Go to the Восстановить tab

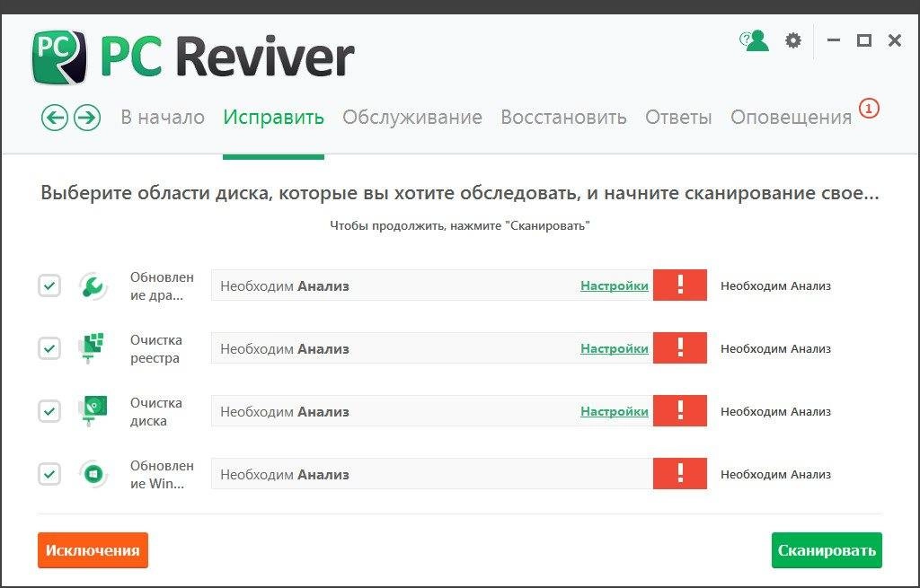[x=563, y=118]
